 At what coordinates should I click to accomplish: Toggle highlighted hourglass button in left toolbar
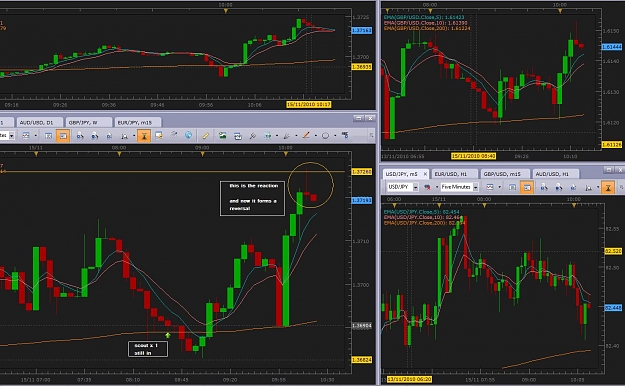pyautogui.click(x=144, y=136)
